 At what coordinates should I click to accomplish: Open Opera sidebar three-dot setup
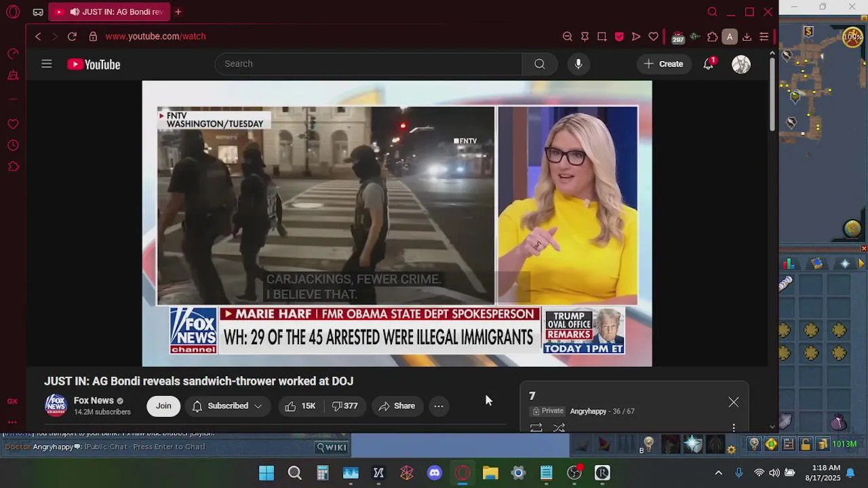tap(12, 422)
